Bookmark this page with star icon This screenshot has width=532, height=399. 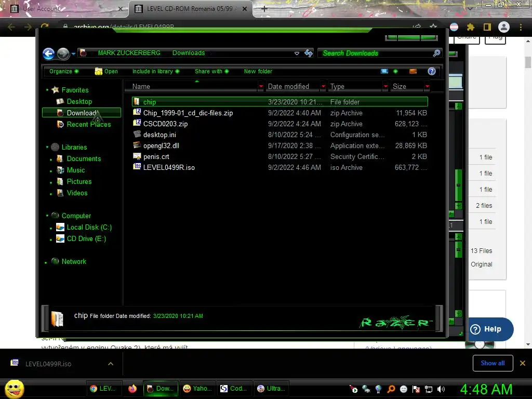click(x=433, y=26)
